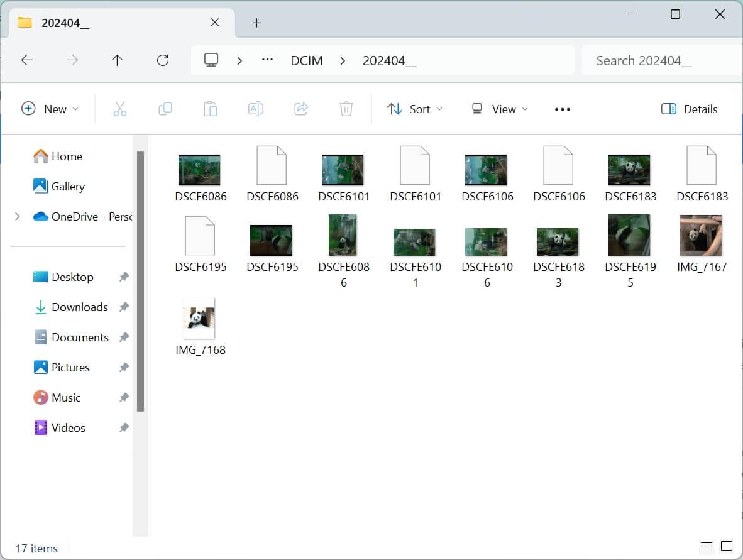Select the DSCFE6183 photo thumbnail
Screen dimensions: 743x560
pos(558,241)
